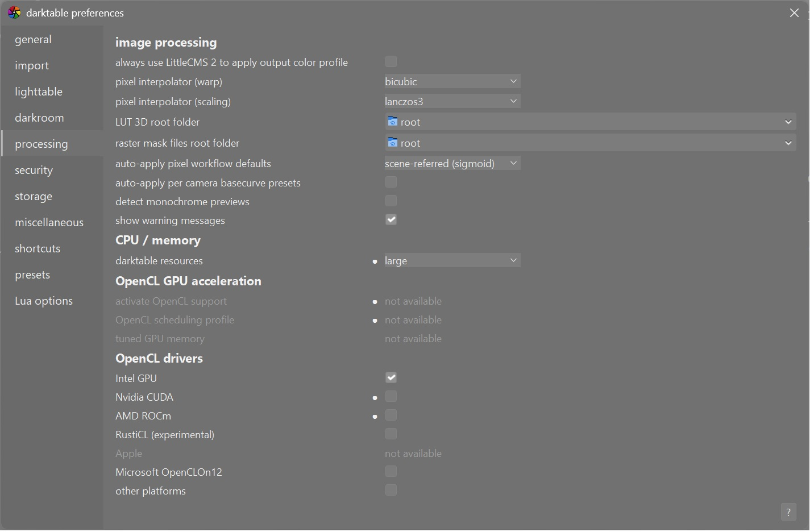Open the pixel interpolator (warp) dropdown
The image size is (810, 532).
pos(452,81)
